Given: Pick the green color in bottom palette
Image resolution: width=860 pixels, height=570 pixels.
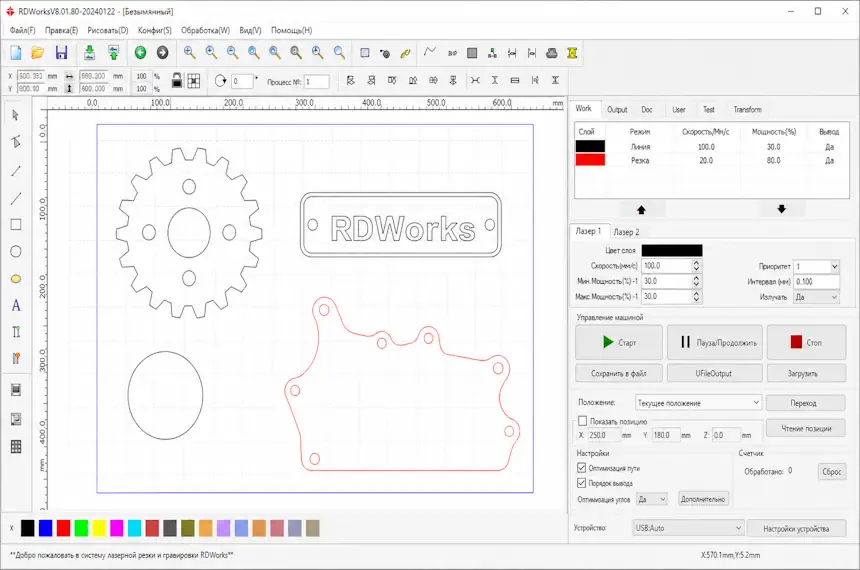Looking at the screenshot, I should [81, 528].
